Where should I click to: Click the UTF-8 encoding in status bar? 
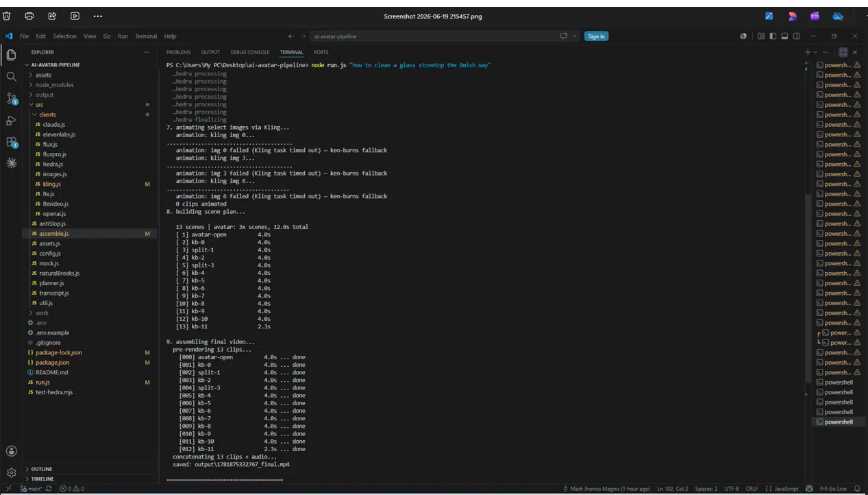pos(732,489)
